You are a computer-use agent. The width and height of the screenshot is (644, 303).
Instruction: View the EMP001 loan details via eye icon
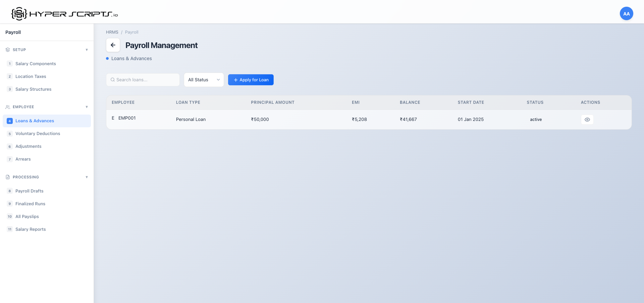(587, 120)
